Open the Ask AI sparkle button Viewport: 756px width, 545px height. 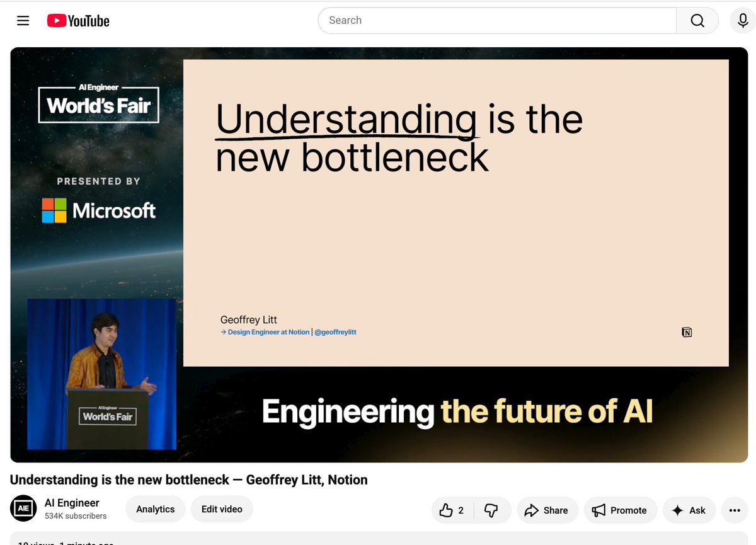click(x=689, y=510)
